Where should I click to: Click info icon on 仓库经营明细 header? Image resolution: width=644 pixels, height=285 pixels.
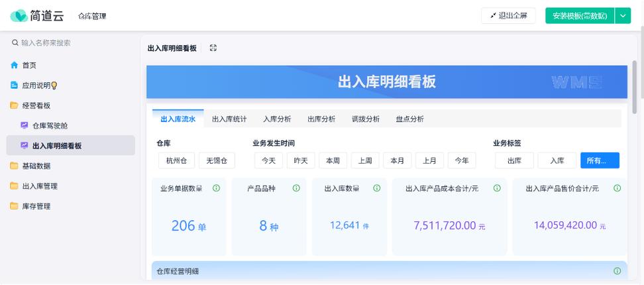click(617, 271)
